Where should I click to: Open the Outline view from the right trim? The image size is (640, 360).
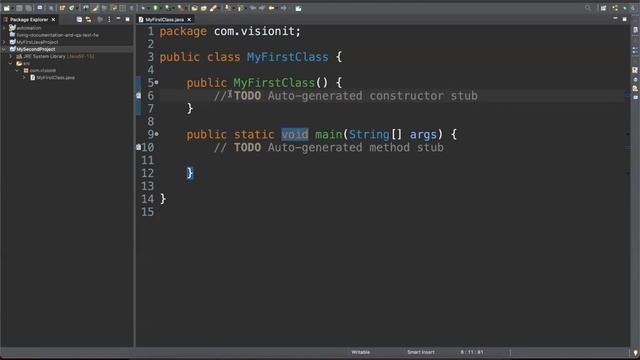(x=635, y=51)
